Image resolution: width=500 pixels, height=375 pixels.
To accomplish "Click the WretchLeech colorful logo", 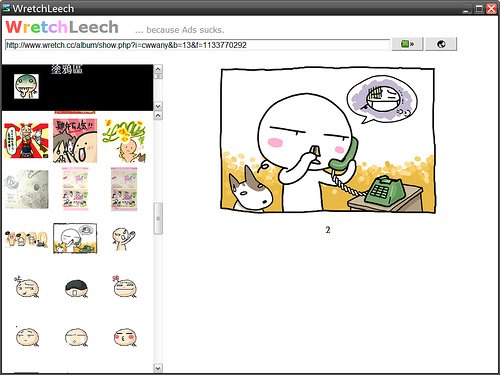I will pyautogui.click(x=62, y=27).
